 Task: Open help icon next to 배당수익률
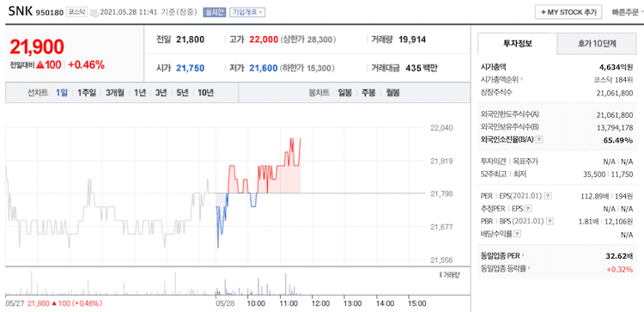[x=518, y=234]
